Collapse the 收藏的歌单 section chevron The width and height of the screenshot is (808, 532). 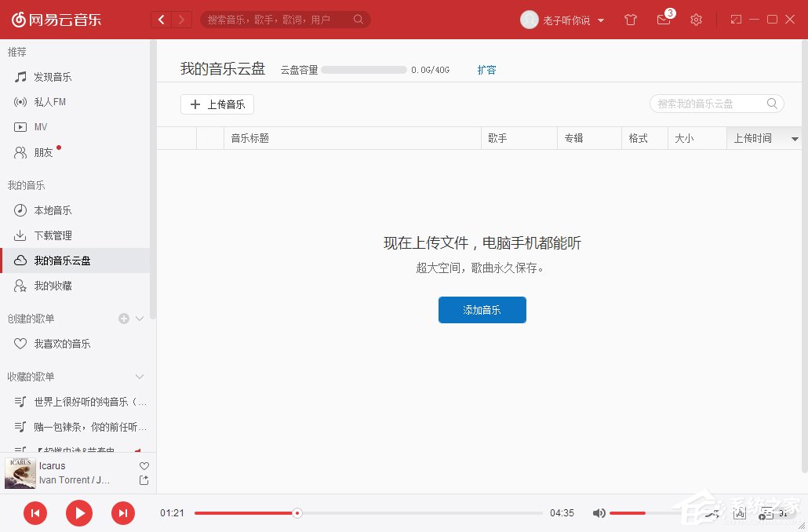pyautogui.click(x=140, y=377)
